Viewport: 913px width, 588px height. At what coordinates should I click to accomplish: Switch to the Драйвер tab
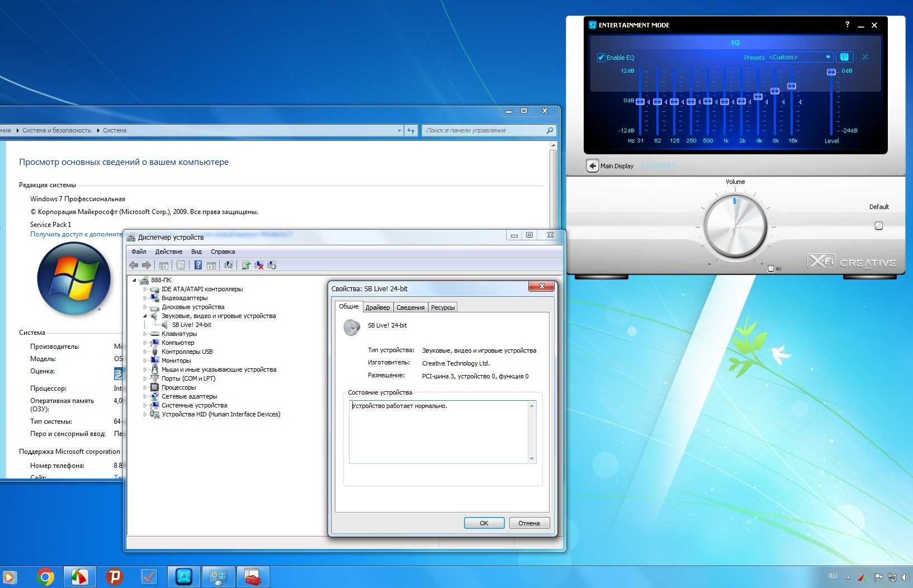click(x=377, y=307)
